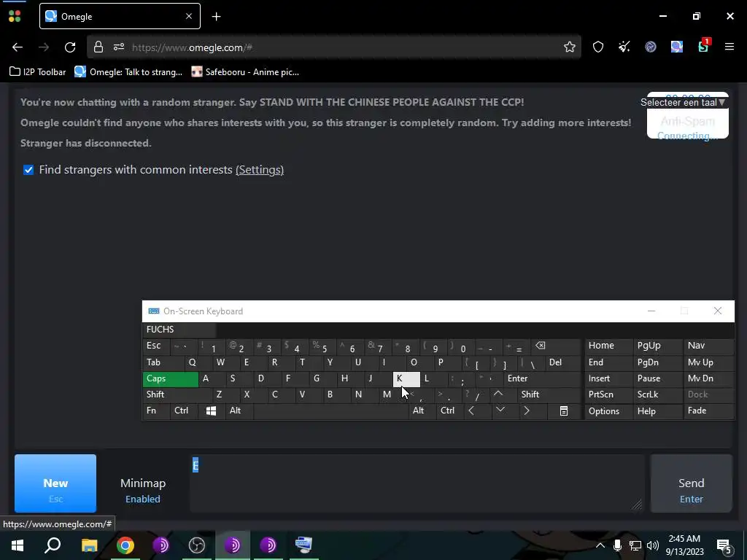Focus the chat message input box

click(x=417, y=483)
